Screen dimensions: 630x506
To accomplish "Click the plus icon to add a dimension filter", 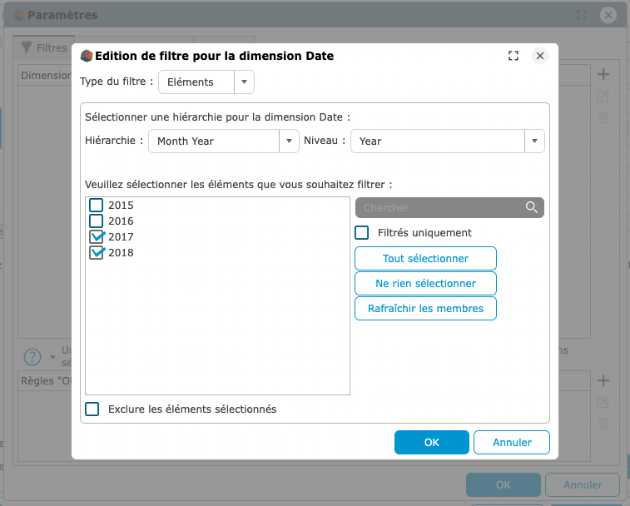I will point(602,74).
